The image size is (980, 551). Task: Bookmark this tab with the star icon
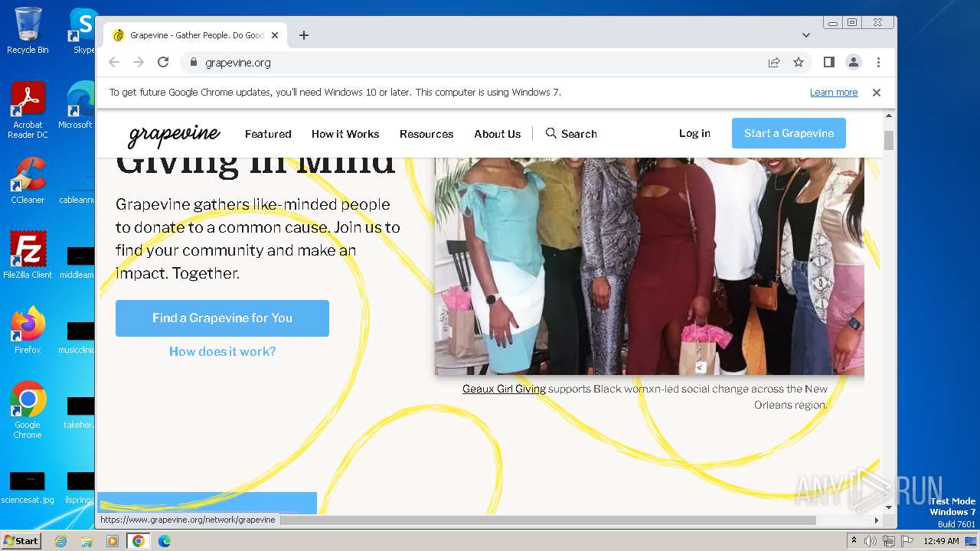tap(799, 63)
